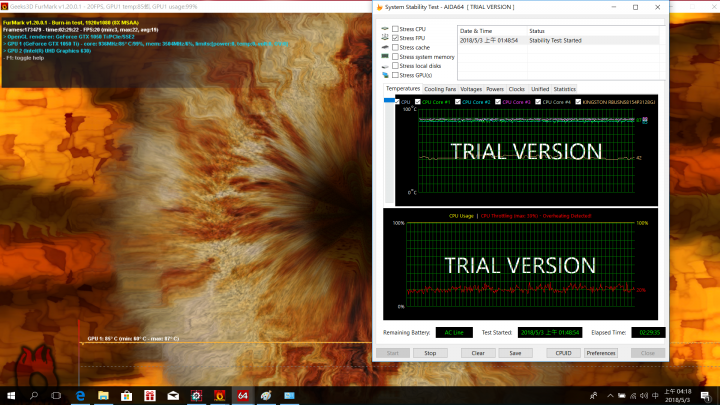Switch input method via 中 indicator

coord(655,395)
